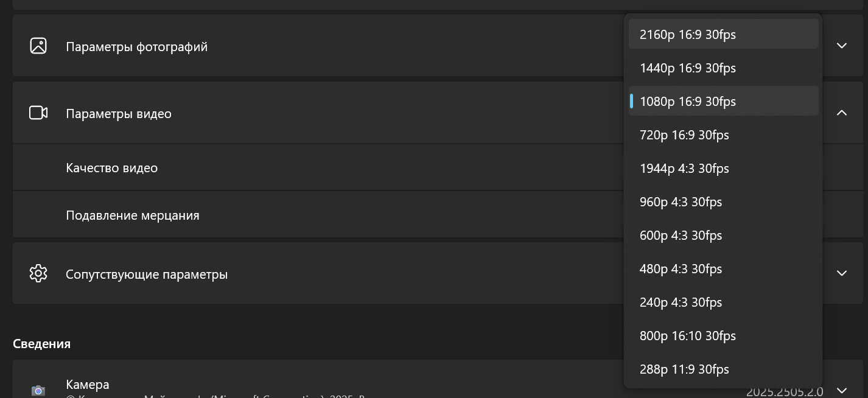Click the photo settings image icon
868x398 pixels.
(x=38, y=46)
